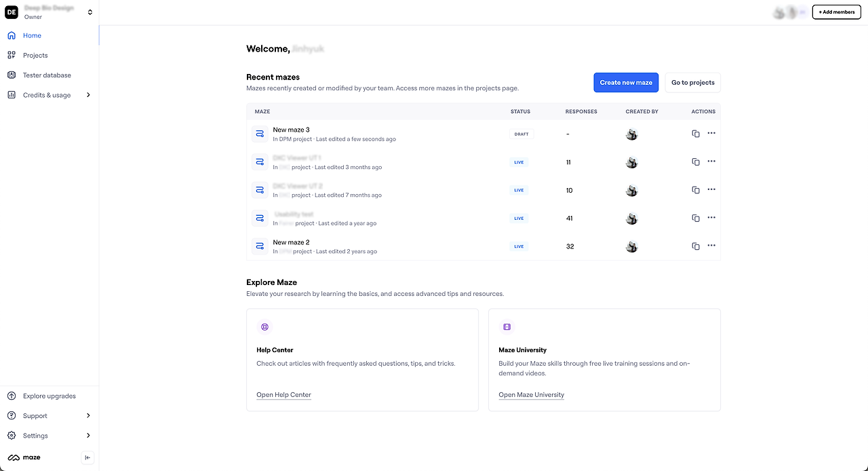
Task: Select Explore upgrades in sidebar
Action: (x=49, y=396)
